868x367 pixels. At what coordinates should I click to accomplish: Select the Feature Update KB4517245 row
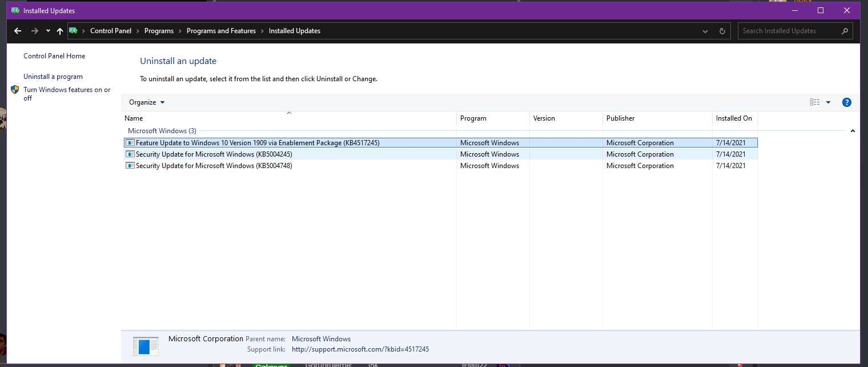(440, 143)
